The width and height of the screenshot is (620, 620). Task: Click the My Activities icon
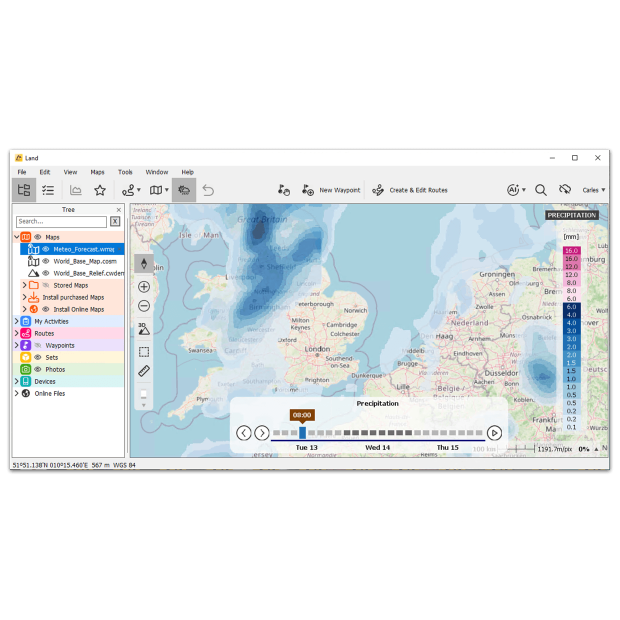26,321
